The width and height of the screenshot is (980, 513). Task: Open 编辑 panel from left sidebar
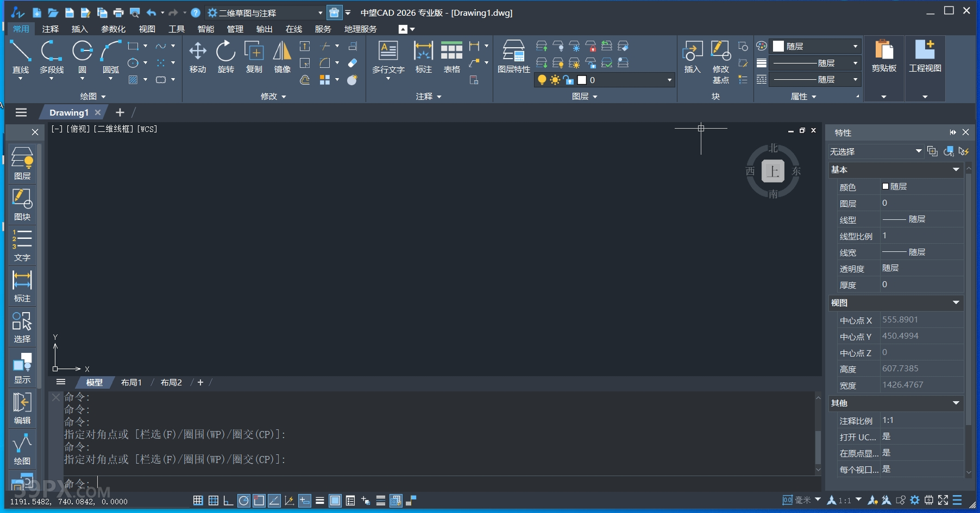(22, 408)
